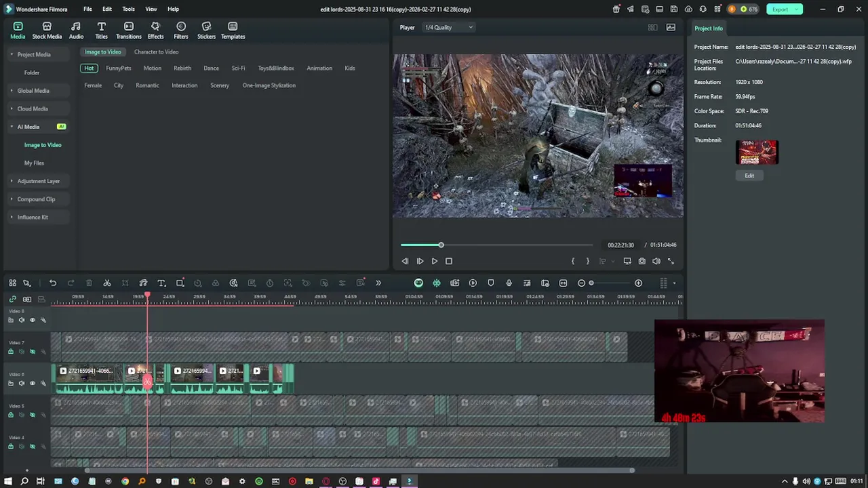This screenshot has height=488, width=868.
Task: Enter fullscreen preview mode
Action: point(671,261)
